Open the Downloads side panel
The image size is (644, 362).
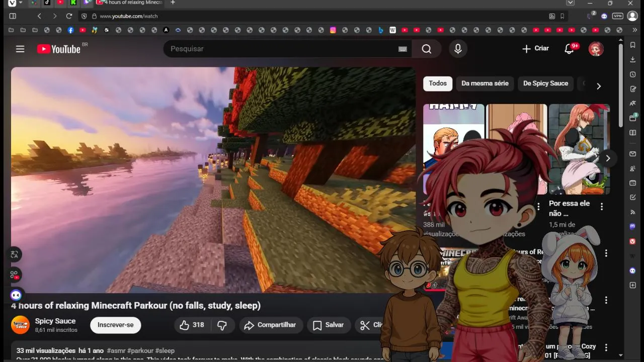click(x=633, y=59)
